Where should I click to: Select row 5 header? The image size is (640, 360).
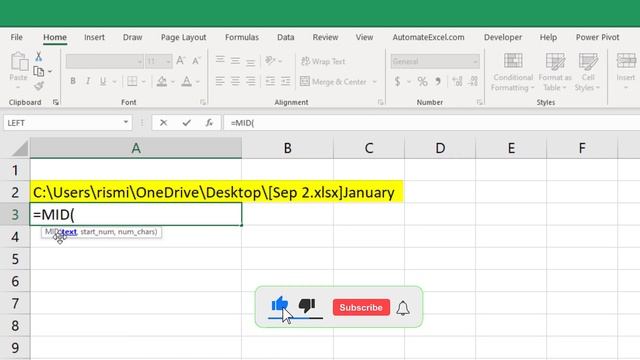point(15,259)
